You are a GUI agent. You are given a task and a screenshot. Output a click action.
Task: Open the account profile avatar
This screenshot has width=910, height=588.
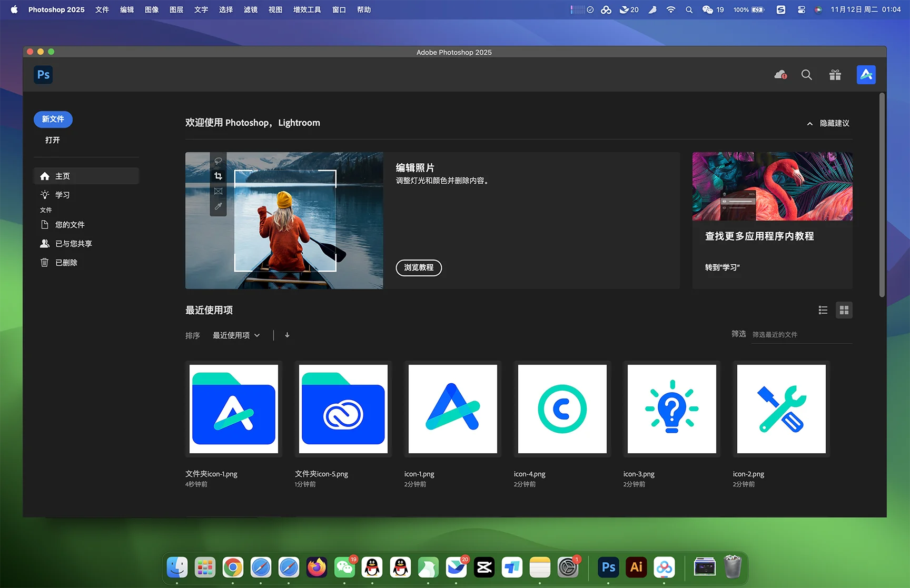(x=866, y=75)
